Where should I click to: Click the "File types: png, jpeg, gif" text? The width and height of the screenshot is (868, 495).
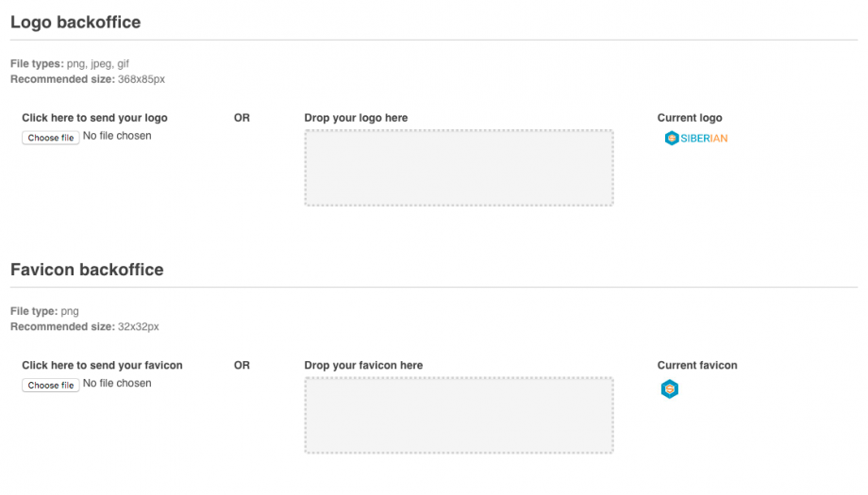click(x=70, y=64)
